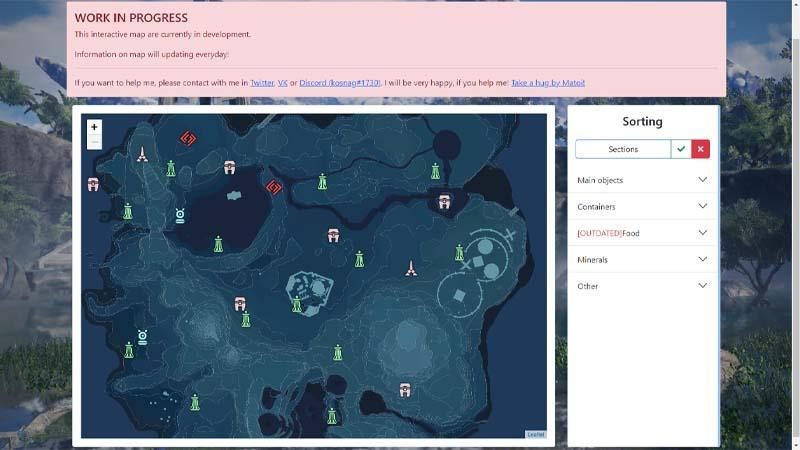
Task: Click the green marker below the southwest cyan robot marker
Action: 129,350
